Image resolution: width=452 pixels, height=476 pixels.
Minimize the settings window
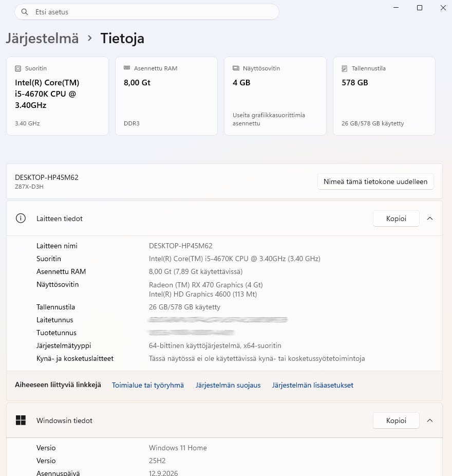[396, 8]
